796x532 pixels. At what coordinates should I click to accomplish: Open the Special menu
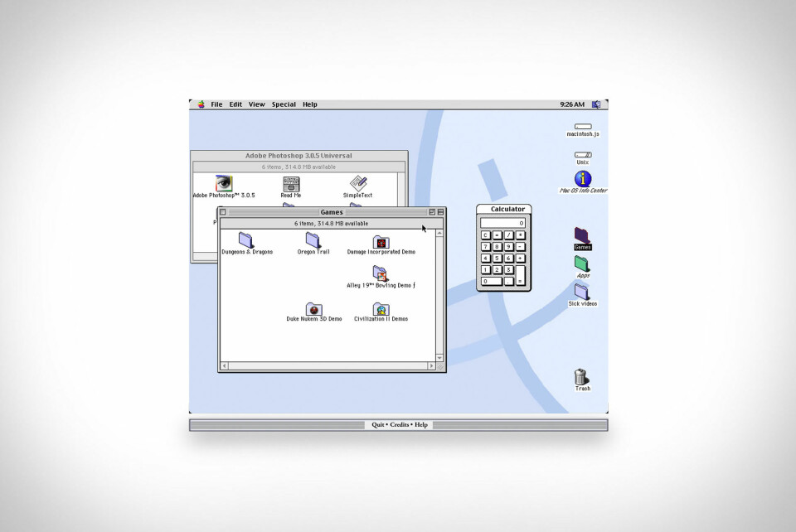coord(284,104)
